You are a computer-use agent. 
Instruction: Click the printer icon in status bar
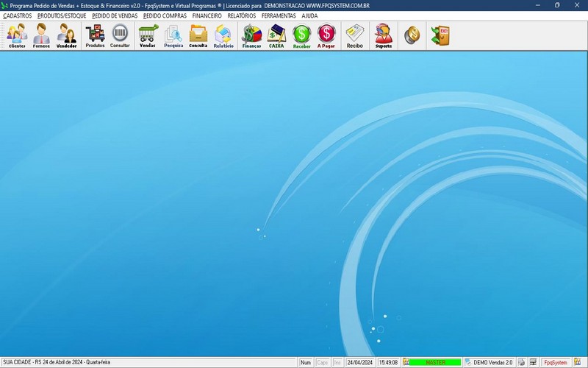pyautogui.click(x=521, y=363)
